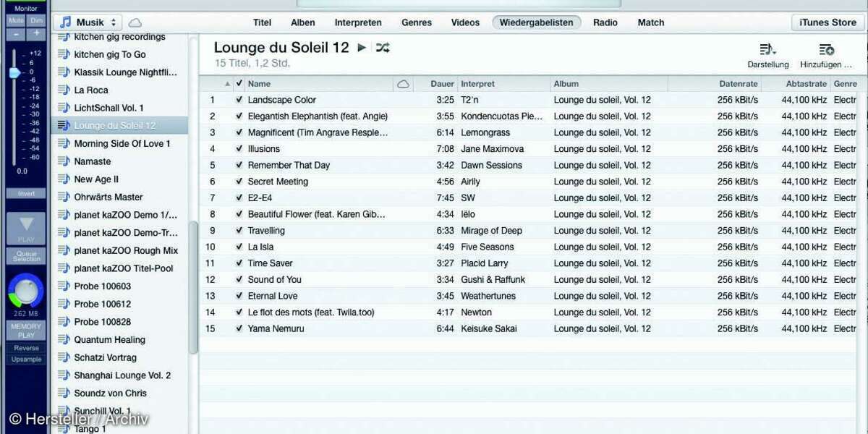Viewport: 868px width, 434px height.
Task: Click the Probe 100603 playlist icon
Action: tap(64, 286)
